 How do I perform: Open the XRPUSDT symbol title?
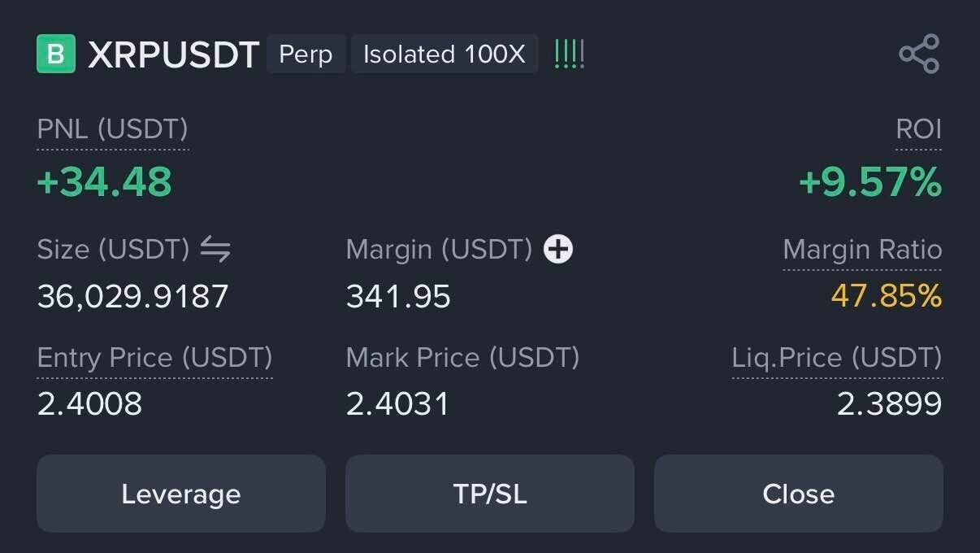[x=173, y=54]
